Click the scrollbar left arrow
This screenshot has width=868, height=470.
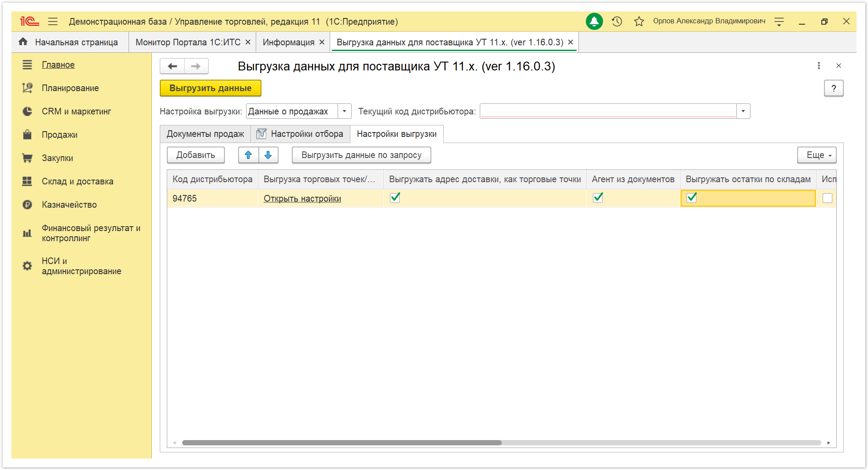pyautogui.click(x=174, y=443)
